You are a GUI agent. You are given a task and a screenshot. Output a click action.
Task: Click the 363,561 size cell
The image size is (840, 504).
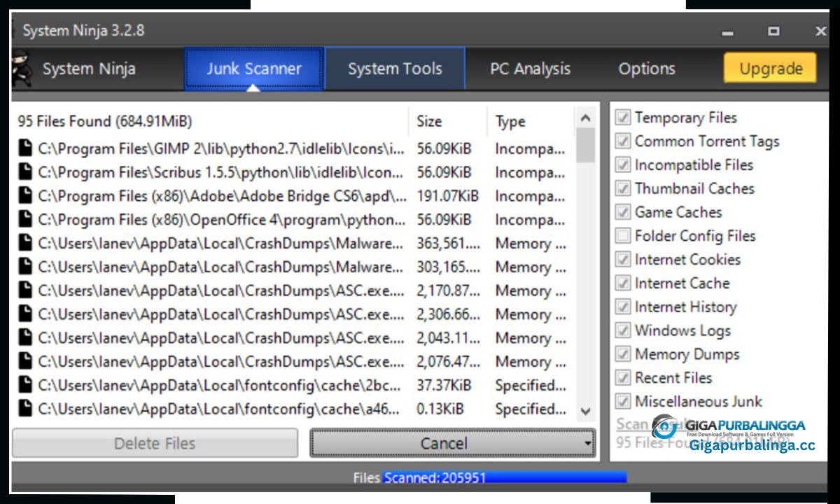449,244
